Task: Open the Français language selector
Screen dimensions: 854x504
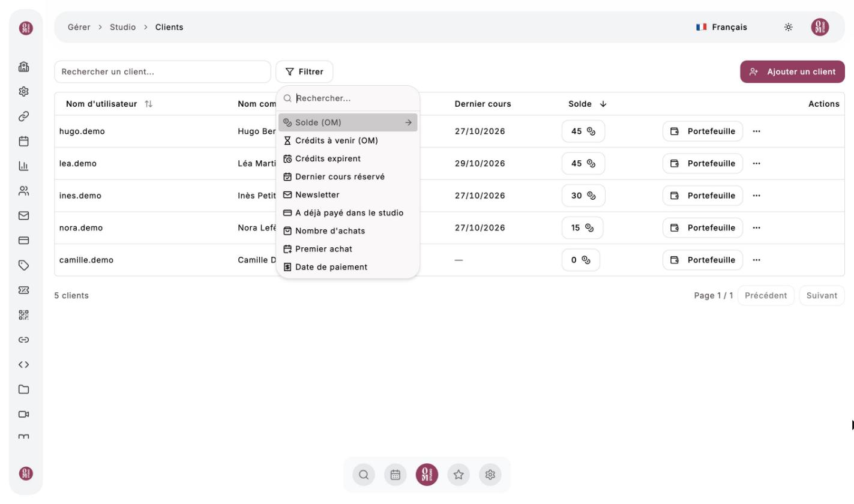Action: click(721, 27)
